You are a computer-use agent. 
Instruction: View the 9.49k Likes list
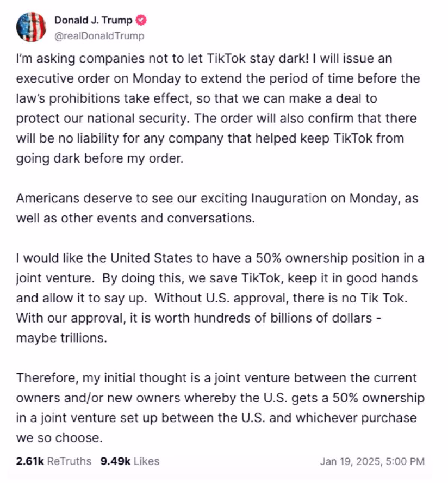click(x=129, y=461)
